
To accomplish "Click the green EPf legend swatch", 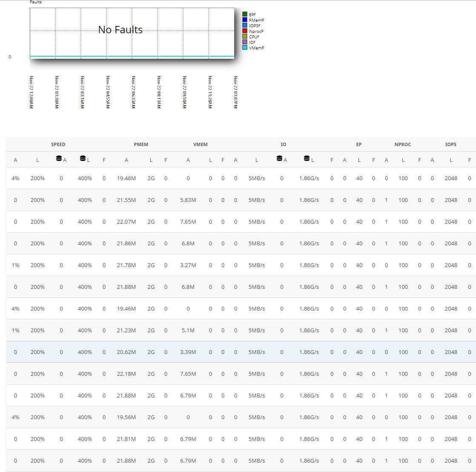I will tap(245, 14).
